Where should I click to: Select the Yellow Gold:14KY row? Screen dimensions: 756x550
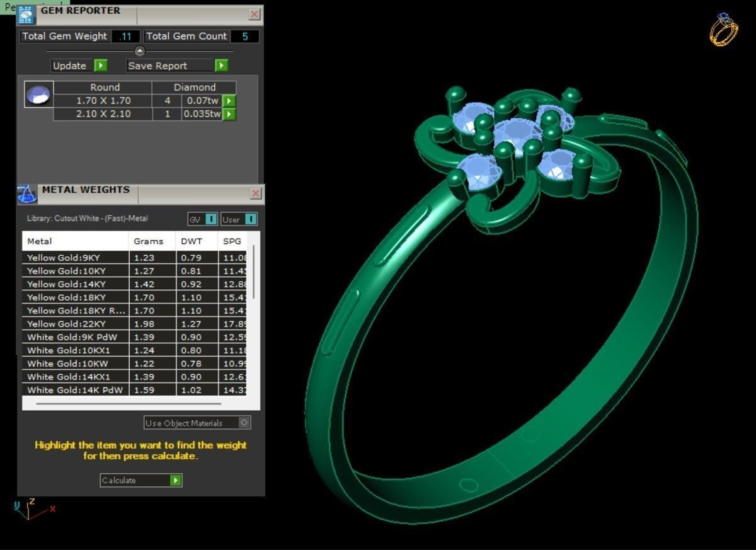point(135,284)
